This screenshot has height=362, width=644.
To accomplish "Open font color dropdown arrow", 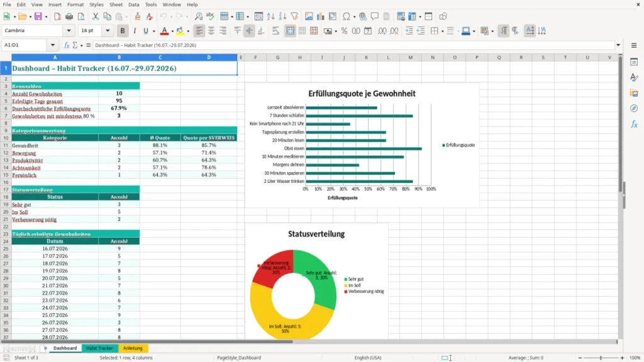I will tap(172, 31).
